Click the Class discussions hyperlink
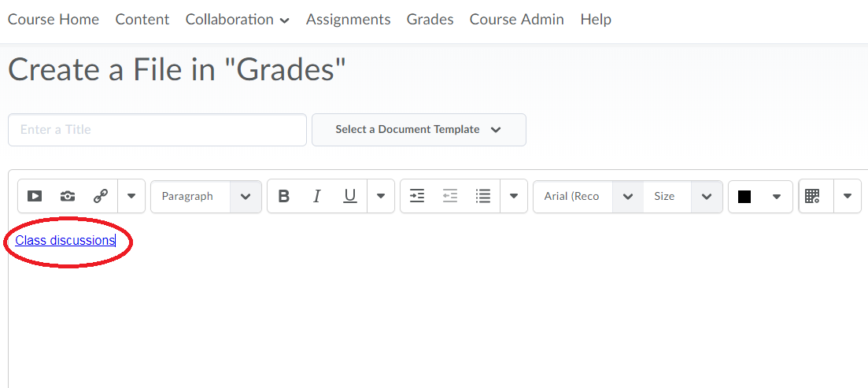Image resolution: width=868 pixels, height=388 pixels. pyautogui.click(x=65, y=241)
